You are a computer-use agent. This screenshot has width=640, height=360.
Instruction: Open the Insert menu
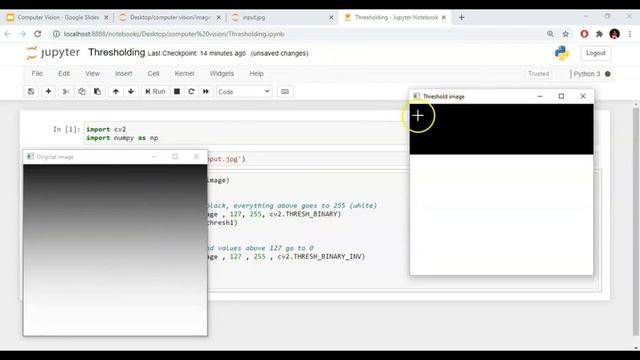pyautogui.click(x=123, y=73)
